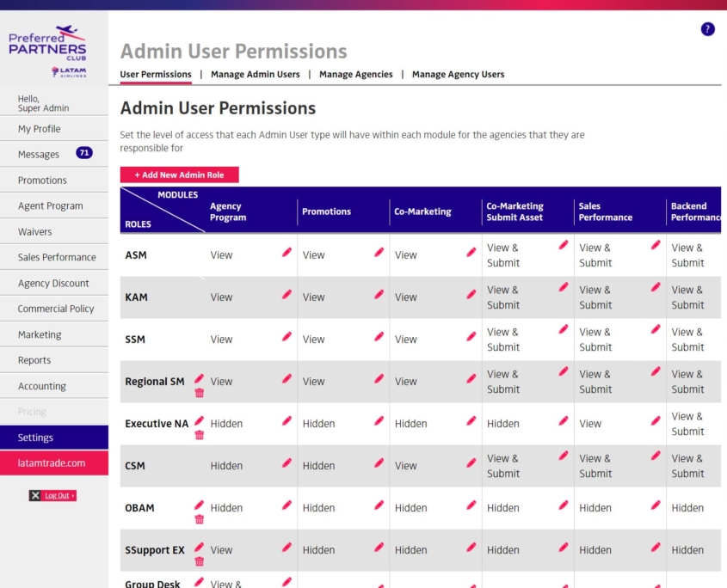The width and height of the screenshot is (727, 588).
Task: Open Manage Agency Users tab
Action: (x=458, y=74)
